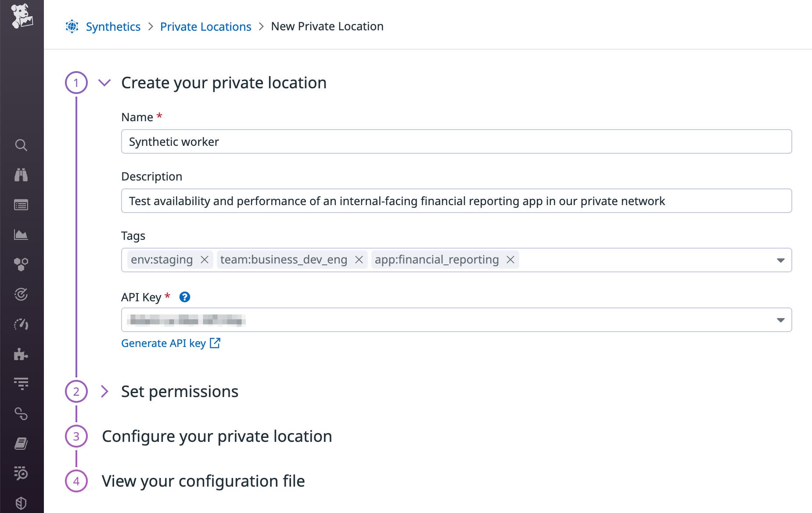Open the Tags dropdown arrow
The height and width of the screenshot is (513, 812).
click(781, 260)
